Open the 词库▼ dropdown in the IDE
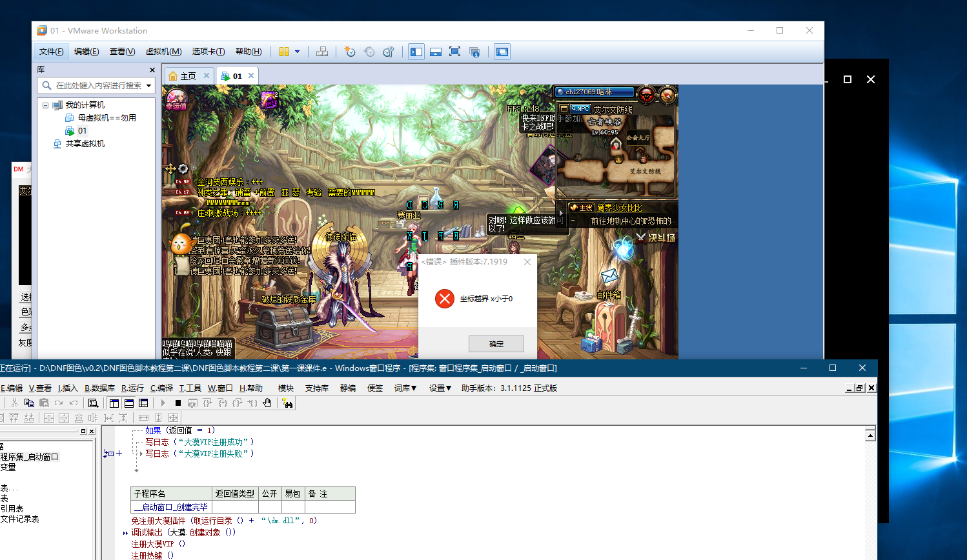Image resolution: width=967 pixels, height=560 pixels. 405,388
